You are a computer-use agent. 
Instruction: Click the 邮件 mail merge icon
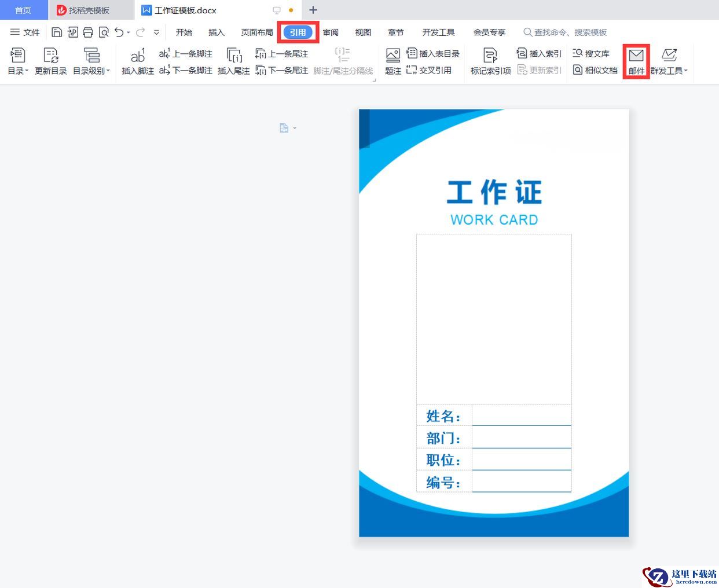tap(636, 62)
